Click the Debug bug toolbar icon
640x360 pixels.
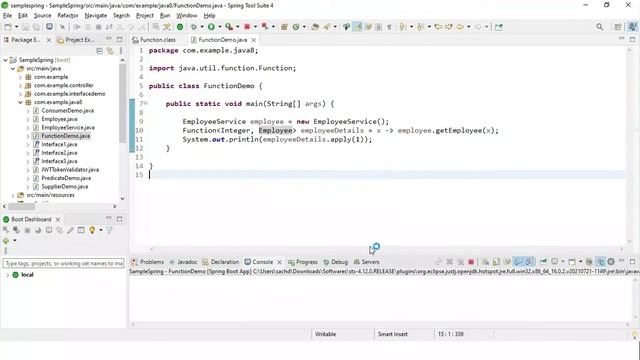[x=193, y=27]
